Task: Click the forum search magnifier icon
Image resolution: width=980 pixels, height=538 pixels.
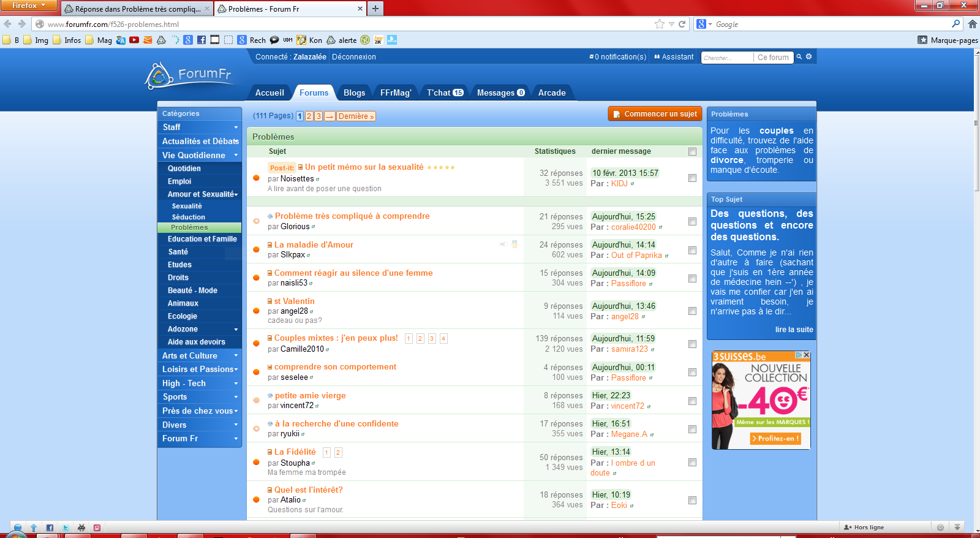Action: click(799, 57)
